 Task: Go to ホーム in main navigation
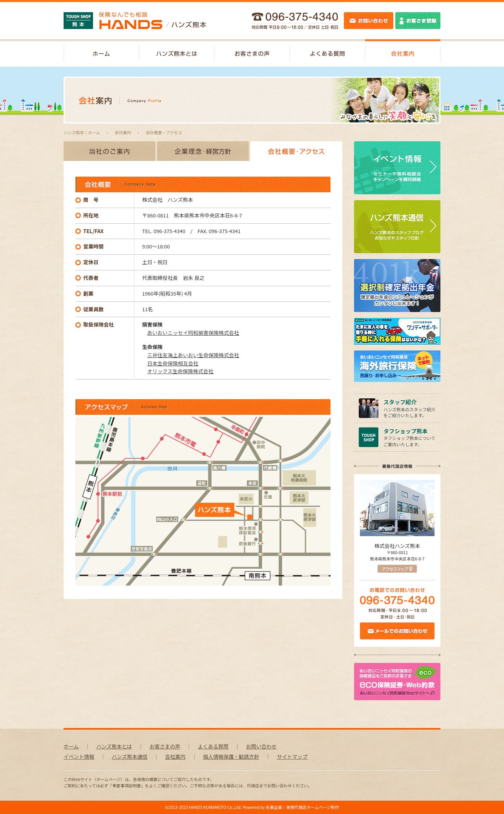click(101, 54)
